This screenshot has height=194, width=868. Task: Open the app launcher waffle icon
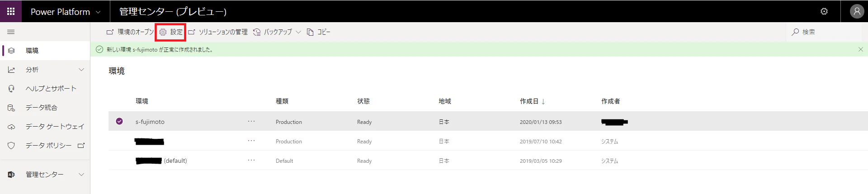[11, 11]
